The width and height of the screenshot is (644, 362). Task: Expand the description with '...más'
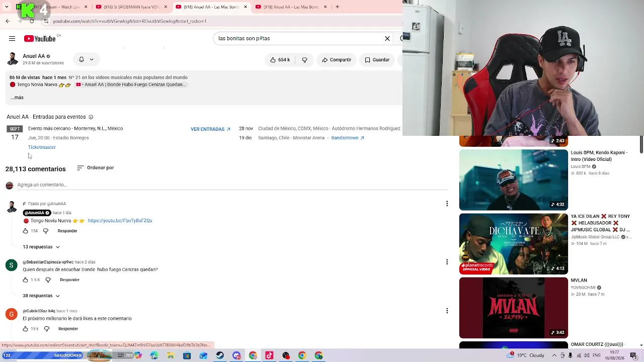pyautogui.click(x=17, y=98)
